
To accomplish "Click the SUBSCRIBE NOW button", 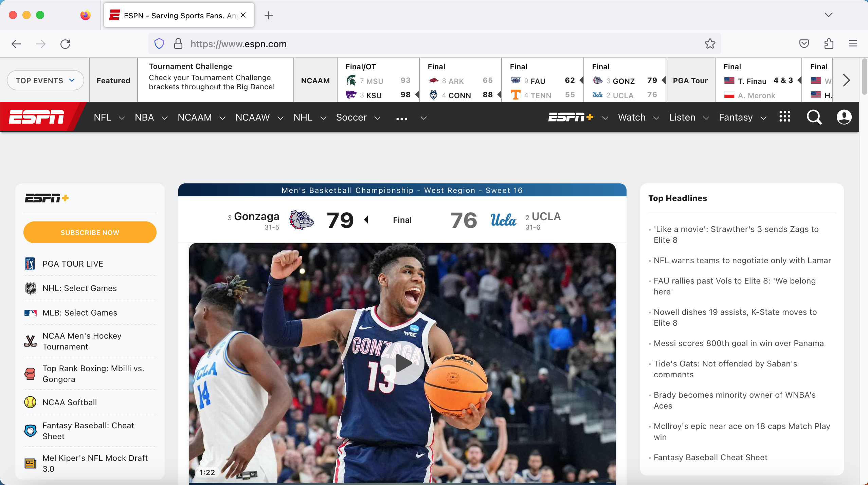I will click(x=90, y=232).
